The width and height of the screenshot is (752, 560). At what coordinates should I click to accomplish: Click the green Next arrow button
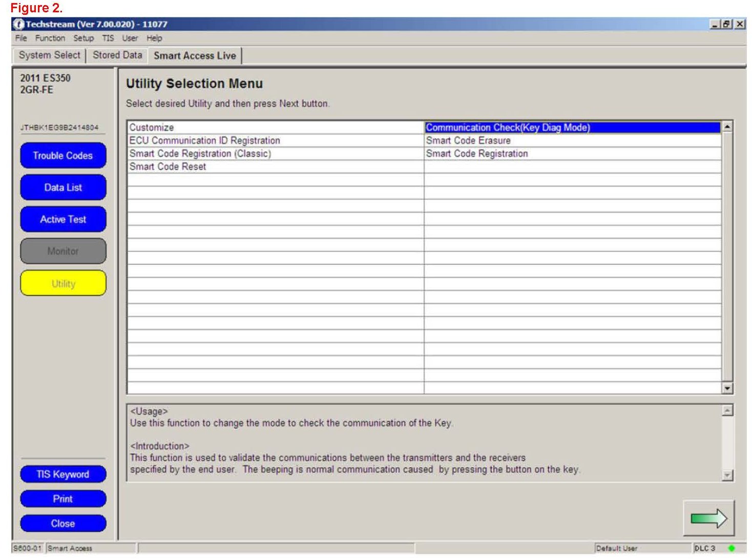tap(708, 518)
